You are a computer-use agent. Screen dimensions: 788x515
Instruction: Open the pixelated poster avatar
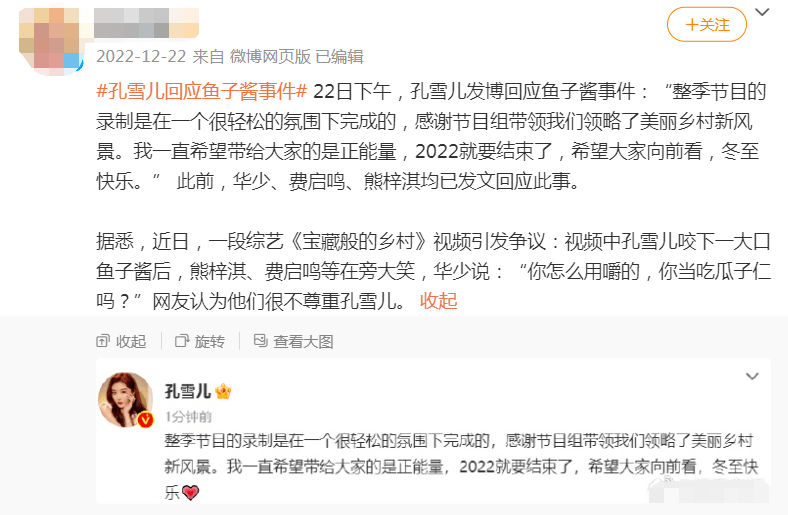click(x=50, y=42)
